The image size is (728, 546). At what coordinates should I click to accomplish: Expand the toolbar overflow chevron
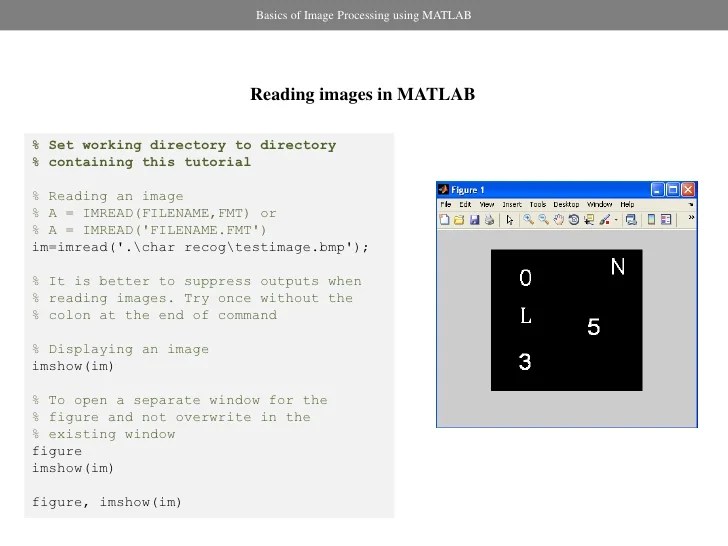click(x=691, y=217)
